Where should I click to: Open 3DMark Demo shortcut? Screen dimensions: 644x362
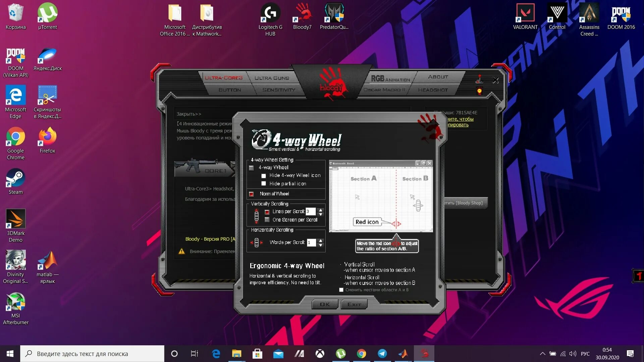coord(15,226)
